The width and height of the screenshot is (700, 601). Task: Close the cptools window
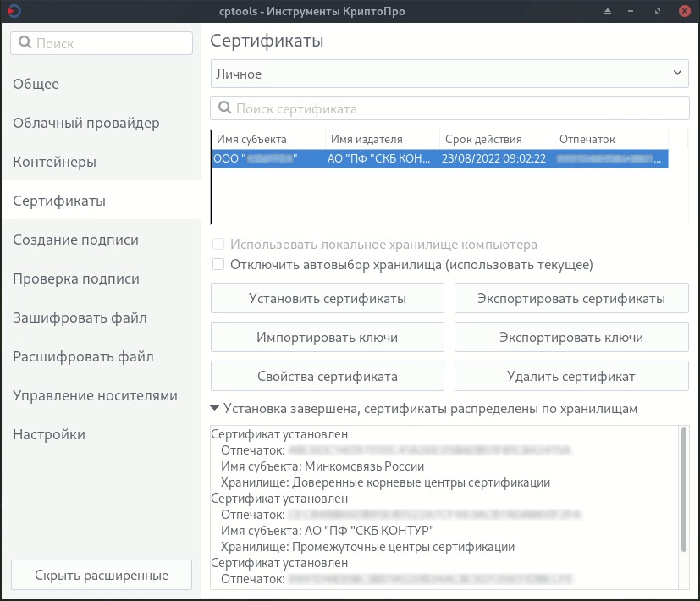pos(685,11)
